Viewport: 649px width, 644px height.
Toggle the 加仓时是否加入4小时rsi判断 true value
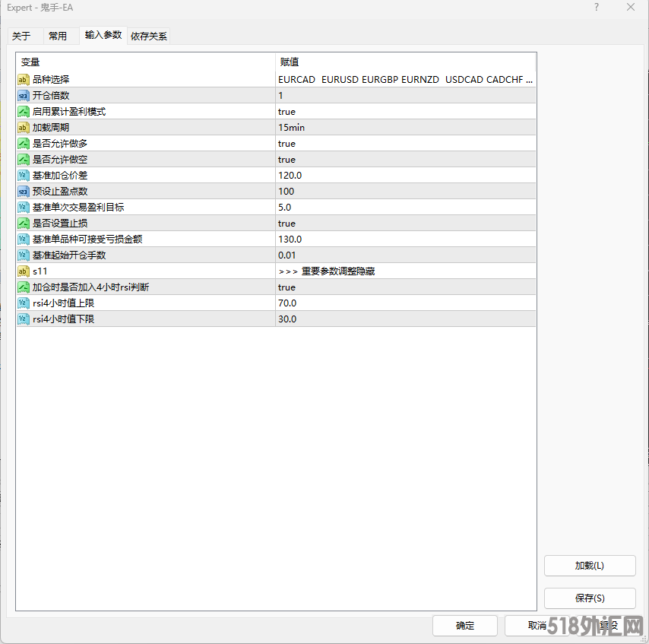click(x=406, y=287)
